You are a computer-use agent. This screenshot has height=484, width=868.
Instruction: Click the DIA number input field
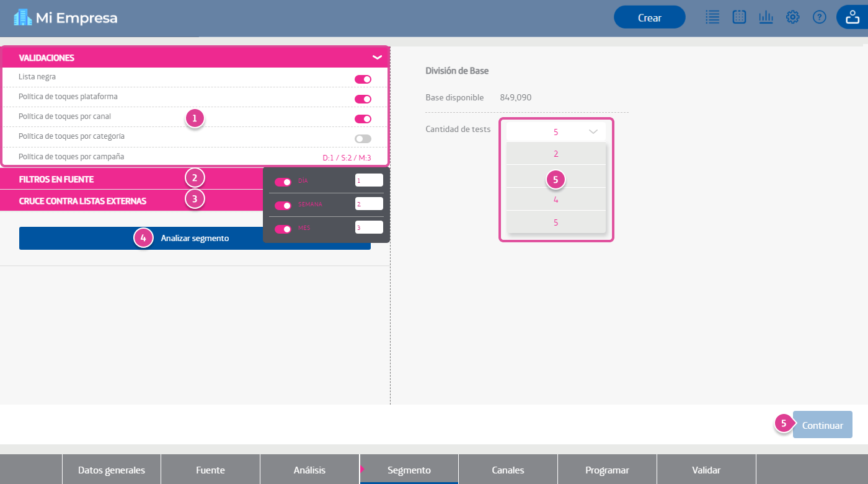pos(369,180)
